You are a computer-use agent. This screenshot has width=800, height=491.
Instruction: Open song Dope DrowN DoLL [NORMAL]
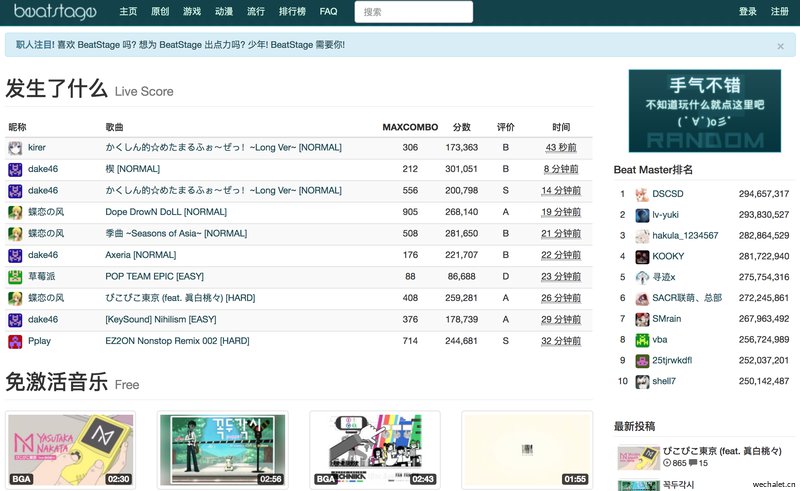pos(166,212)
